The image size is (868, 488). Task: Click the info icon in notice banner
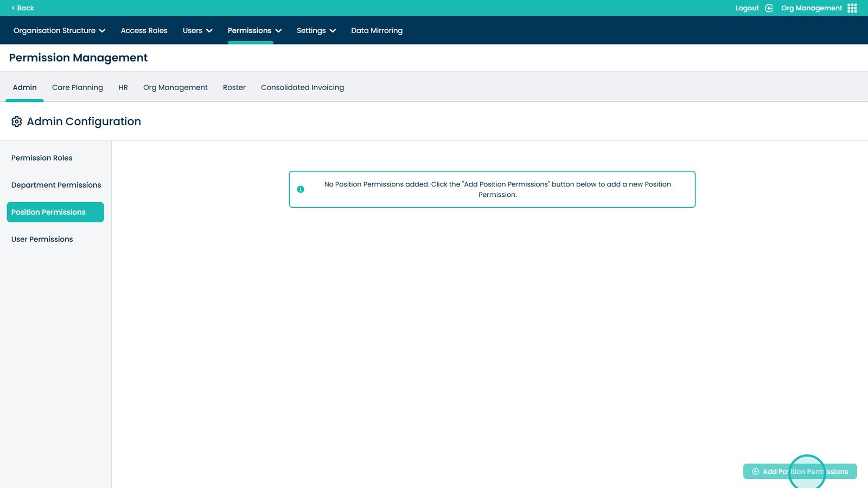[301, 189]
